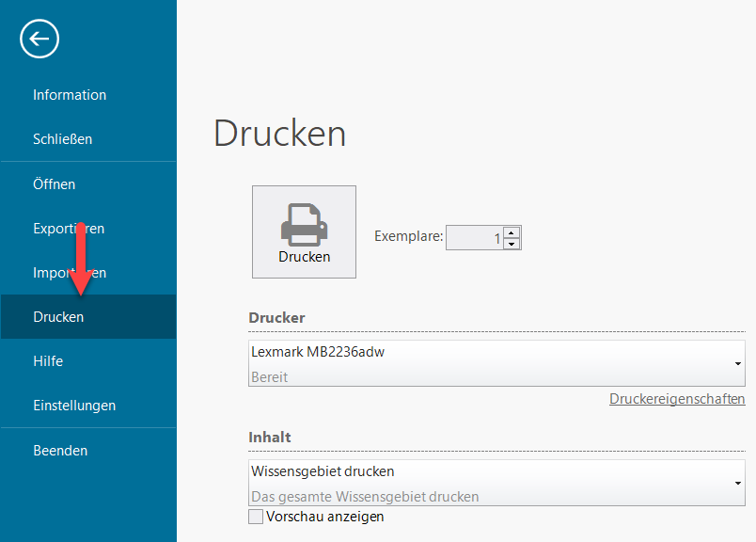
Task: Click the printer icon Drucken button
Action: pyautogui.click(x=304, y=231)
